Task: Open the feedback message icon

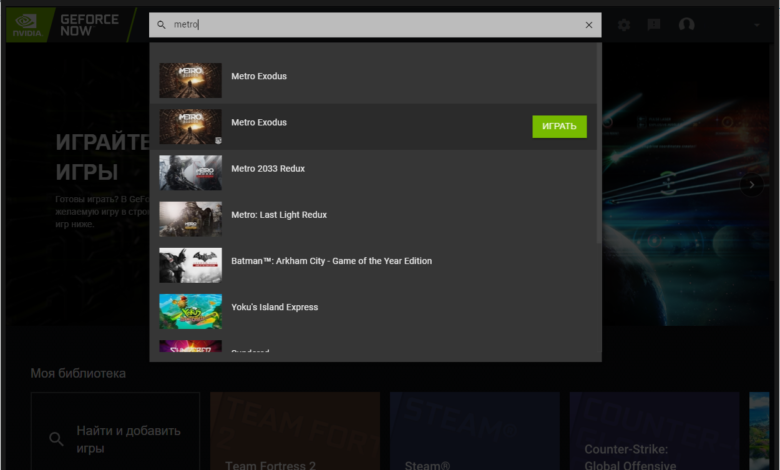Action: click(x=654, y=25)
